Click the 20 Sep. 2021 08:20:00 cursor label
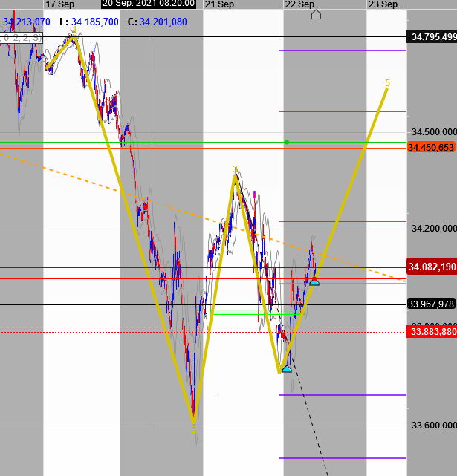 (149, 4)
